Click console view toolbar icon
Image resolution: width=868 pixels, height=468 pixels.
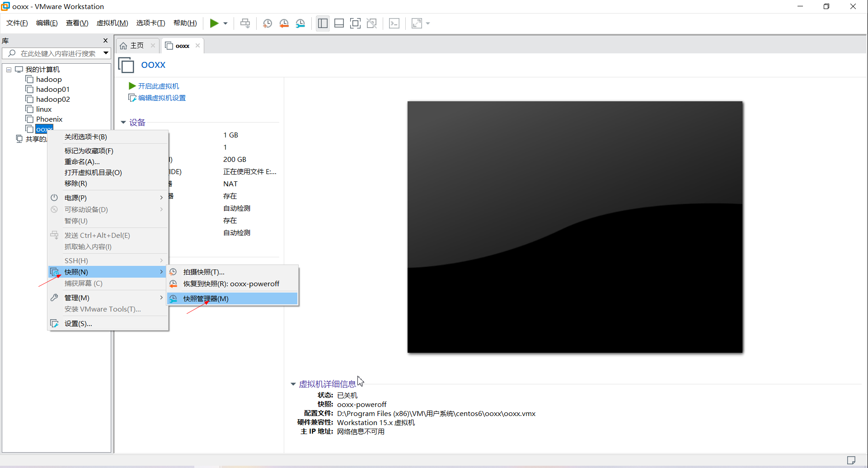[394, 23]
